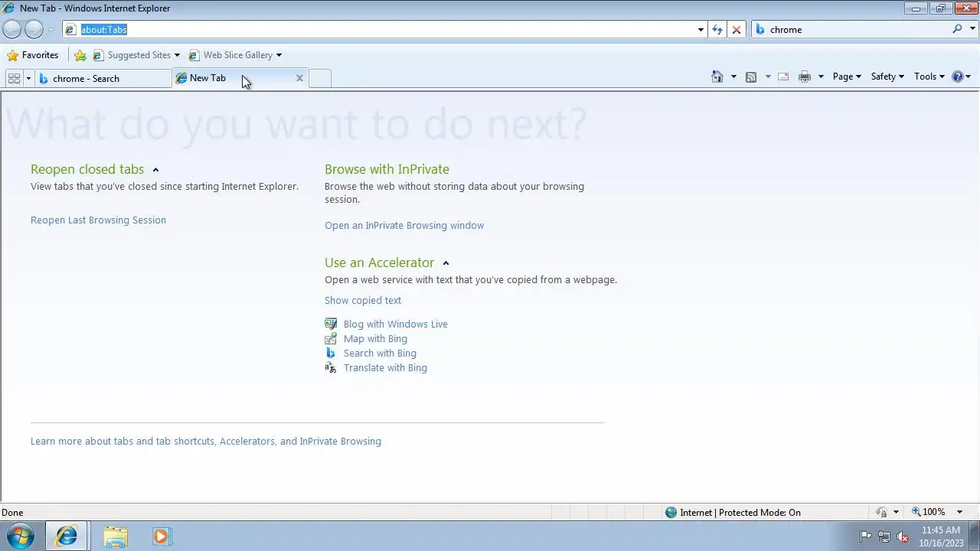Viewport: 980px width, 551px height.
Task: Open the Favorites button
Action: 32,55
